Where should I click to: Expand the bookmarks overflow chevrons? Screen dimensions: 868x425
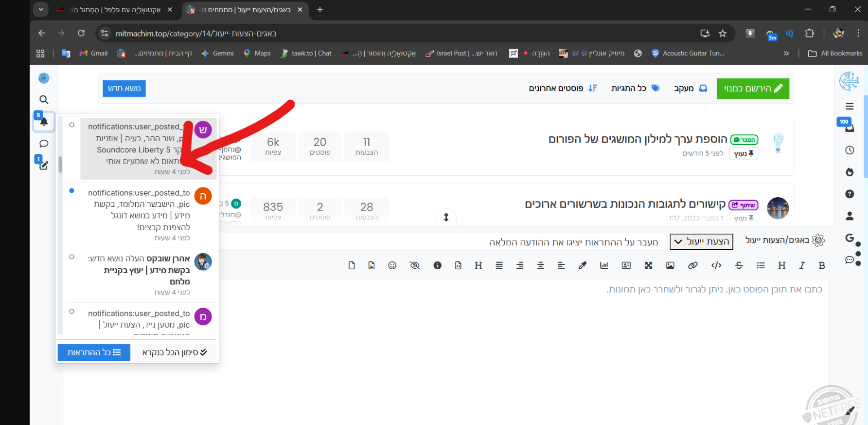click(786, 54)
